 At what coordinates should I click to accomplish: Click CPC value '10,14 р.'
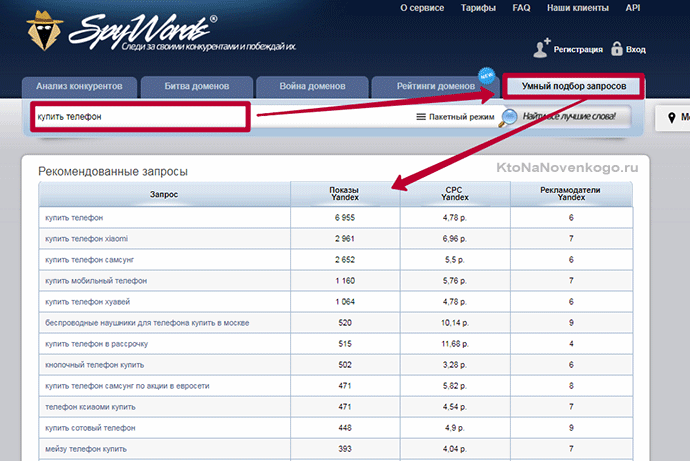455,323
